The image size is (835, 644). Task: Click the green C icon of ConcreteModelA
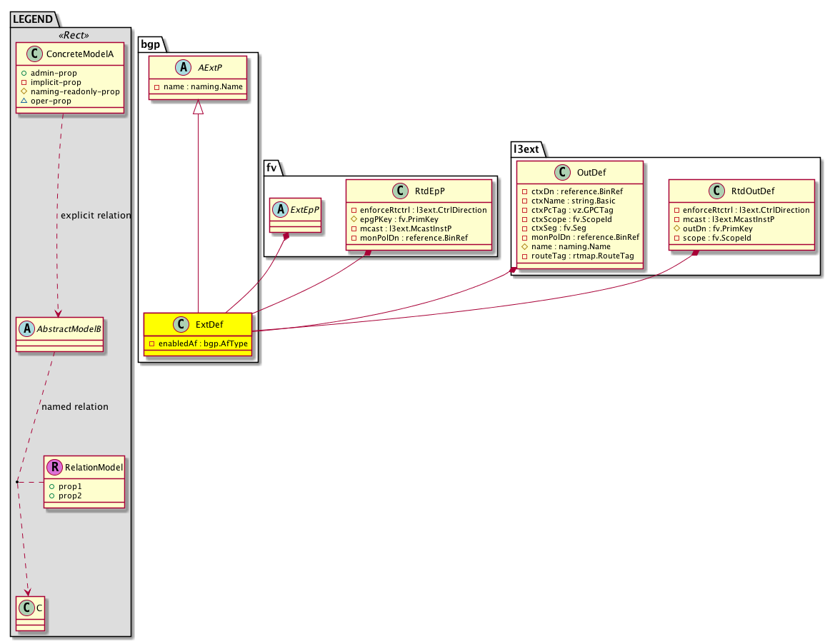click(x=31, y=54)
